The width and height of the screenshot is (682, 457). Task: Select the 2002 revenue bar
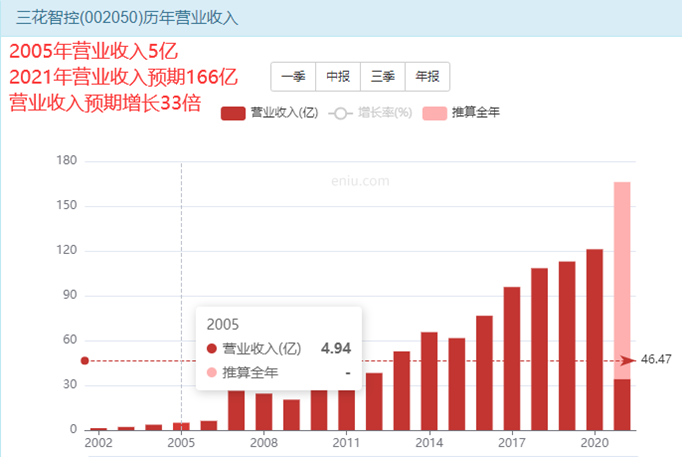[99, 429]
